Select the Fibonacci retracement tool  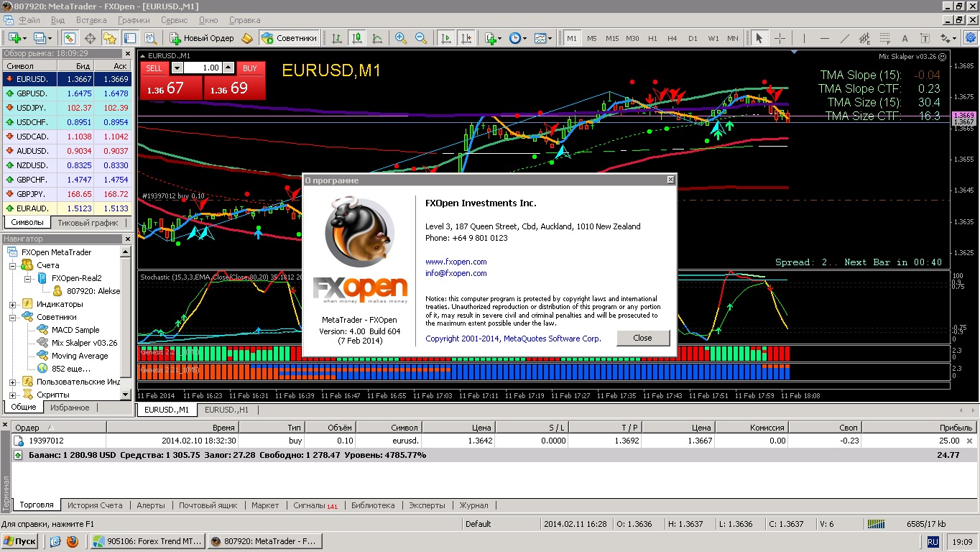tap(884, 38)
